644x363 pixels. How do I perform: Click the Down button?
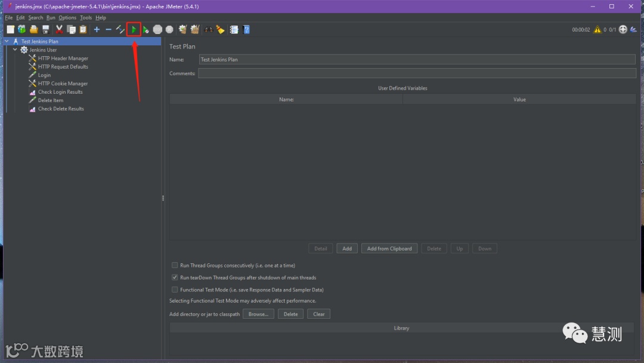click(x=485, y=248)
